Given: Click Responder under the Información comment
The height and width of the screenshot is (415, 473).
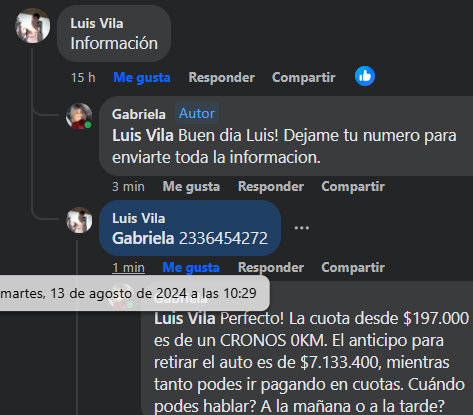Looking at the screenshot, I should point(222,77).
